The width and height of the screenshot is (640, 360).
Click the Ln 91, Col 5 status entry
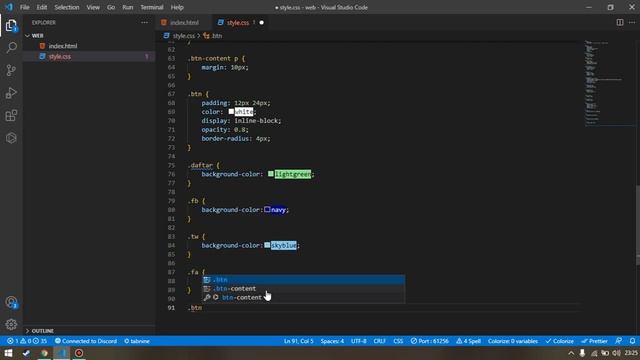299,341
